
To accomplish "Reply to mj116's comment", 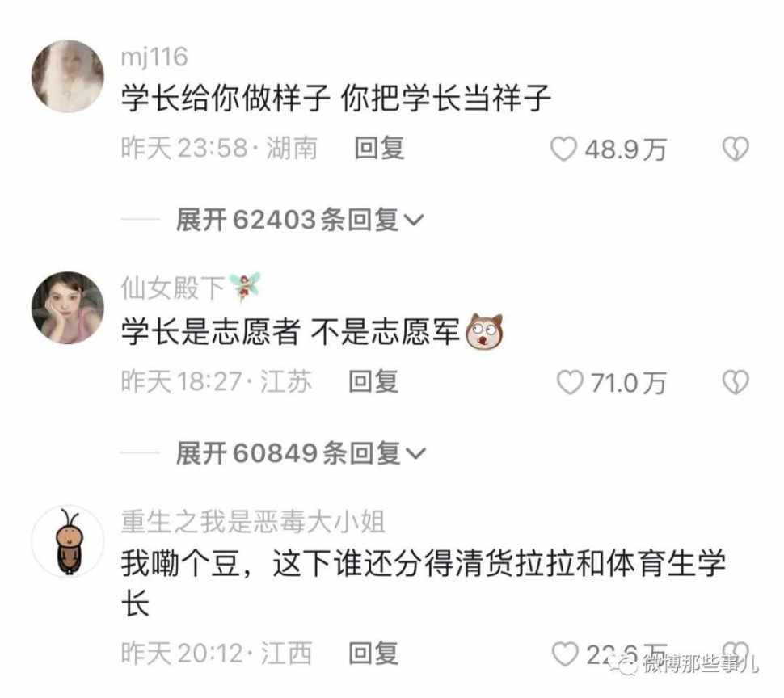I will (x=380, y=149).
